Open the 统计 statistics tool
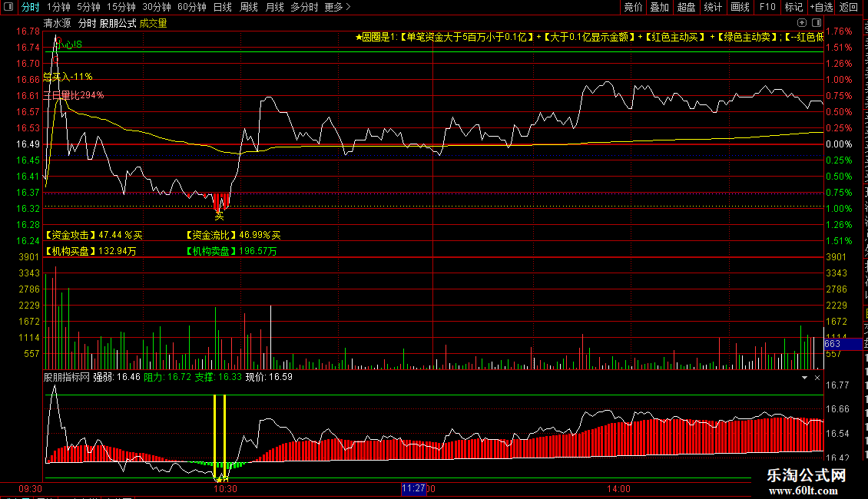The width and height of the screenshot is (868, 499). pyautogui.click(x=712, y=7)
